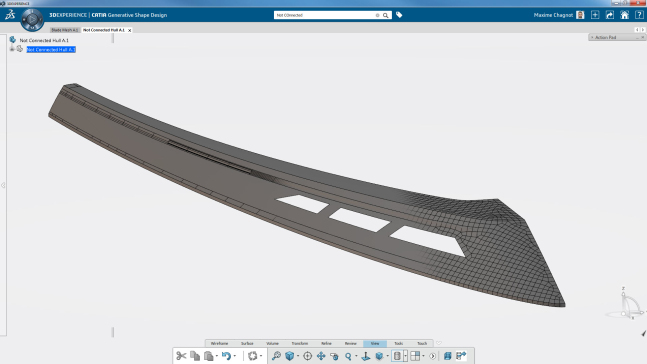Expand the toolbar overflow arrow button
This screenshot has height=364, width=647.
coord(432,356)
